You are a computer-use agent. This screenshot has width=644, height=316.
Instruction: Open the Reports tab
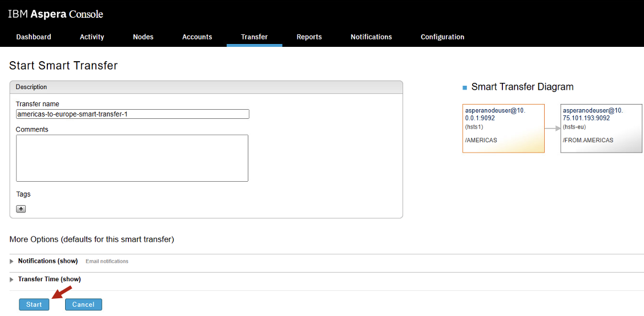click(309, 37)
